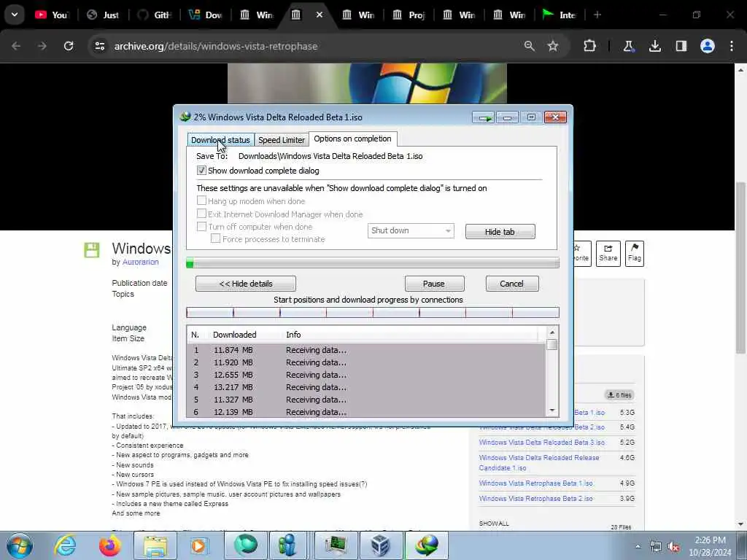Click the Info column header
Screen dimensions: 747x560
(293, 335)
